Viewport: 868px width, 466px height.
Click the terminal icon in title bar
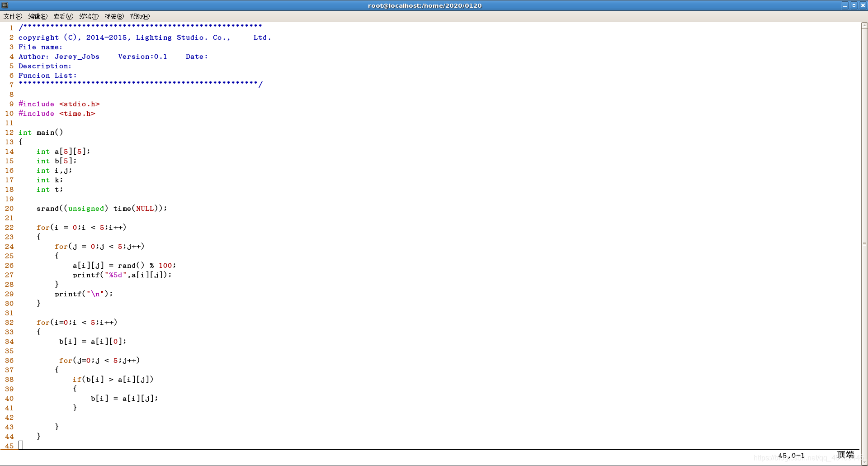pyautogui.click(x=5, y=5)
